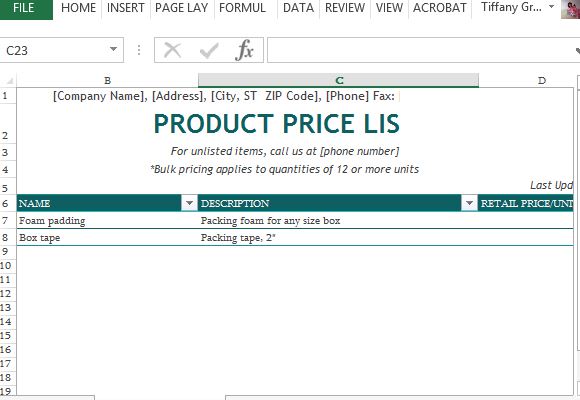Select the 'Foam padding' cell
The image size is (580, 400).
pyautogui.click(x=107, y=221)
